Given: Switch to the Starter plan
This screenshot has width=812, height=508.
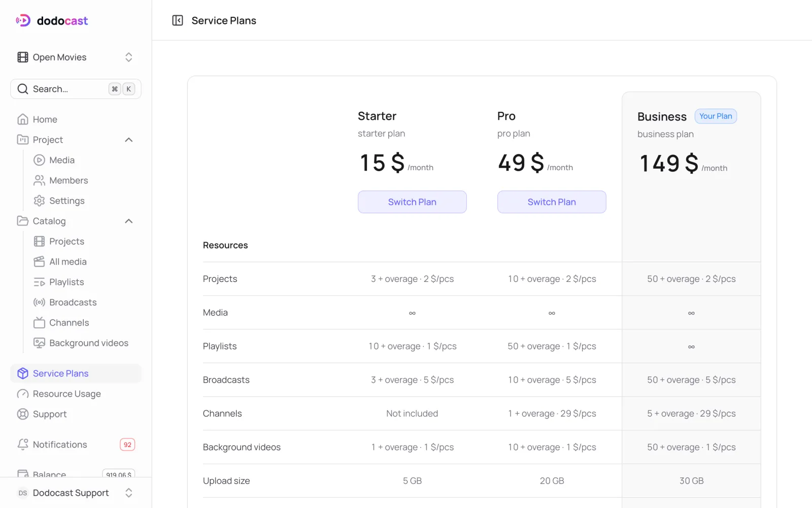Looking at the screenshot, I should [412, 202].
